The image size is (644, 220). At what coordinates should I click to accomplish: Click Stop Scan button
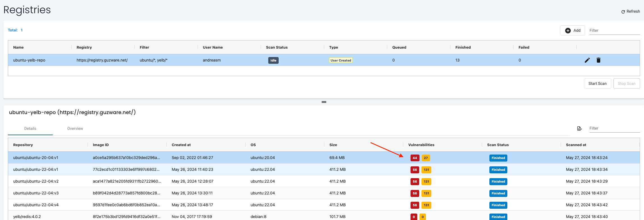[x=627, y=83]
